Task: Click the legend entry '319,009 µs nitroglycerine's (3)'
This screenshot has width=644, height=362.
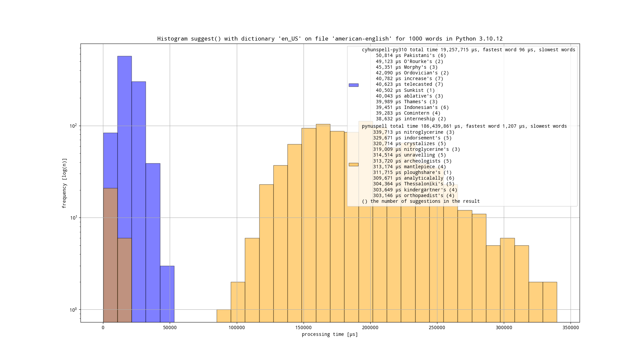Action: click(417, 149)
